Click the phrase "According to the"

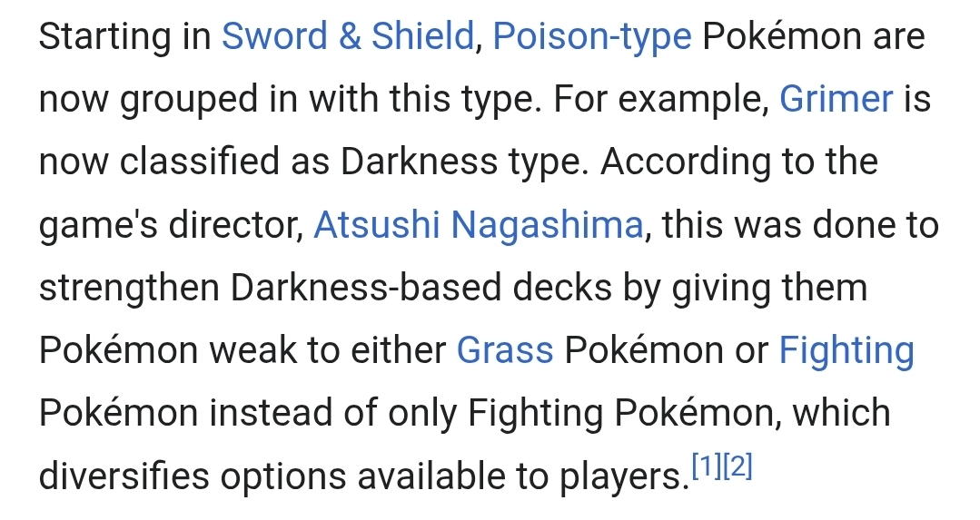[x=738, y=162]
